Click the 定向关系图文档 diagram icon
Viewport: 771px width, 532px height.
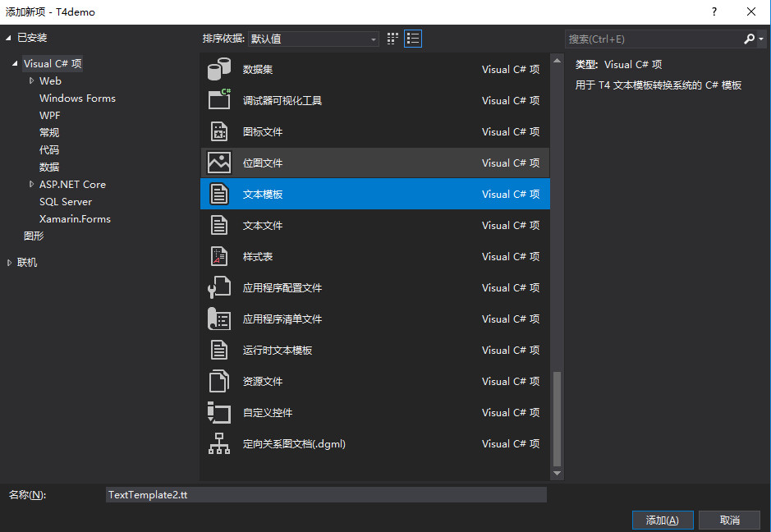click(218, 443)
